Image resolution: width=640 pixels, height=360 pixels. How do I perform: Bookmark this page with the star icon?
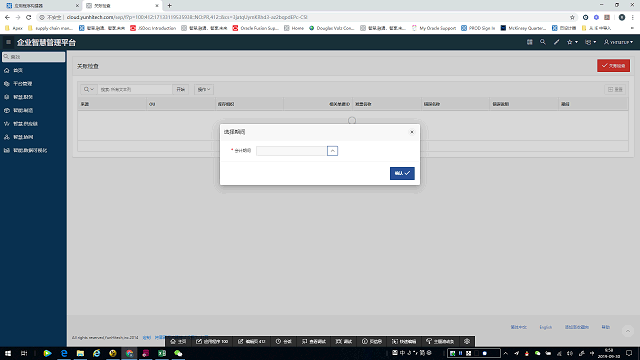pyautogui.click(x=572, y=17)
